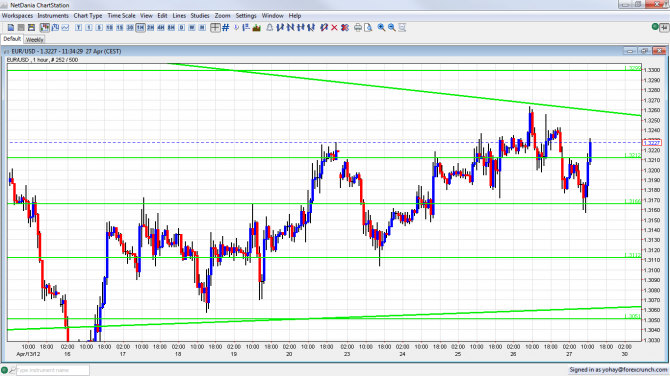Click the small clock icon in the toolbar
Viewport: 670px width, 376px height.
click(x=236, y=28)
